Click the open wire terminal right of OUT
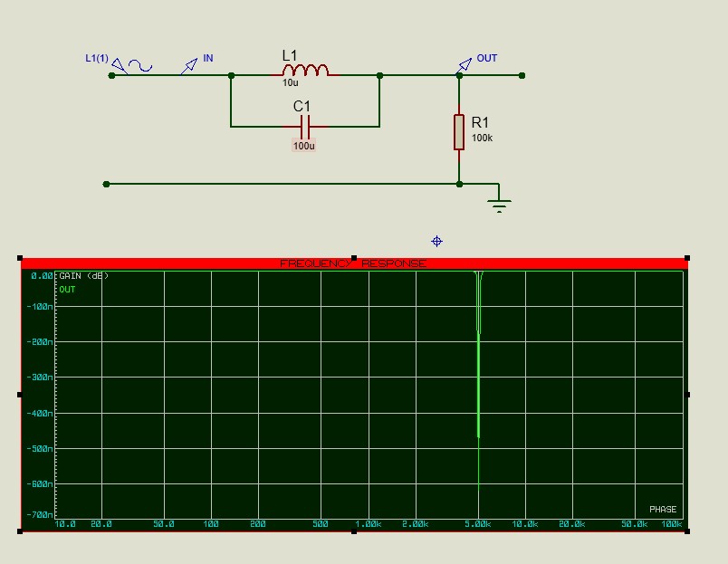 (522, 75)
